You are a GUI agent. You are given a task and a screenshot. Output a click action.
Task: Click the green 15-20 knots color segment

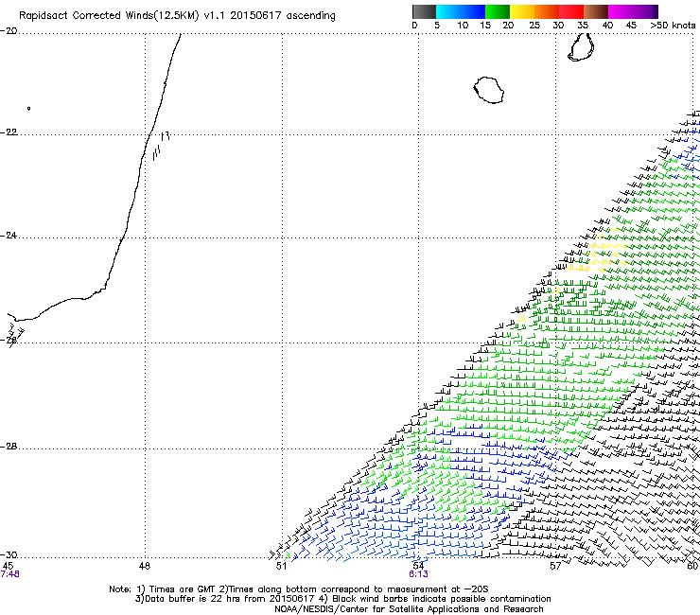[498, 11]
